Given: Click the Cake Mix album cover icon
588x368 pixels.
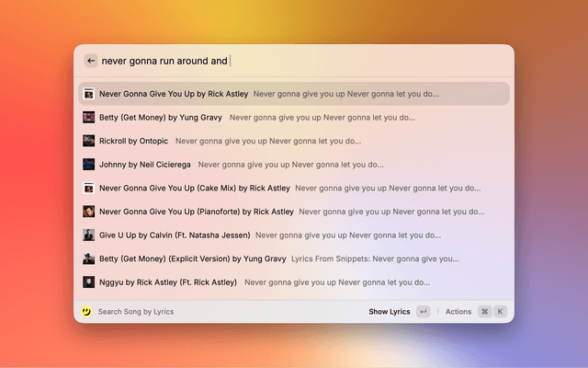Looking at the screenshot, I should click(88, 188).
